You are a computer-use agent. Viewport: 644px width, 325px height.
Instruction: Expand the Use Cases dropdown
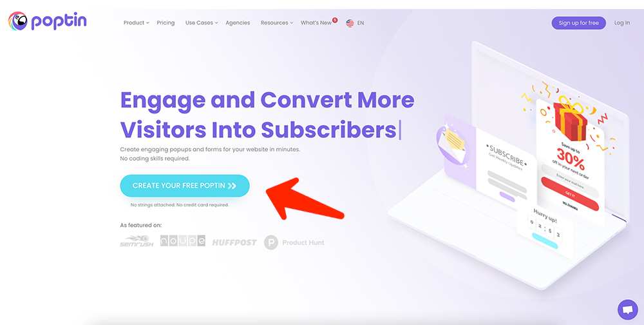[201, 23]
